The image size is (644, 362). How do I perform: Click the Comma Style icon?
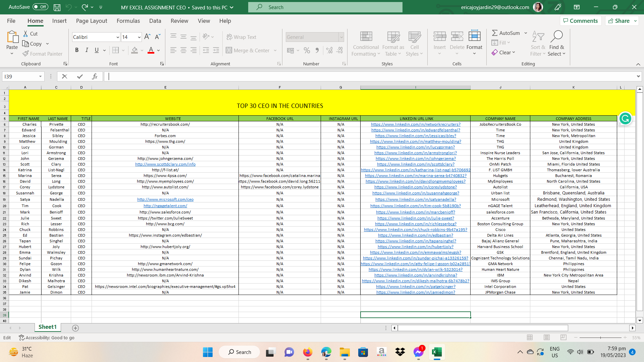point(317,50)
